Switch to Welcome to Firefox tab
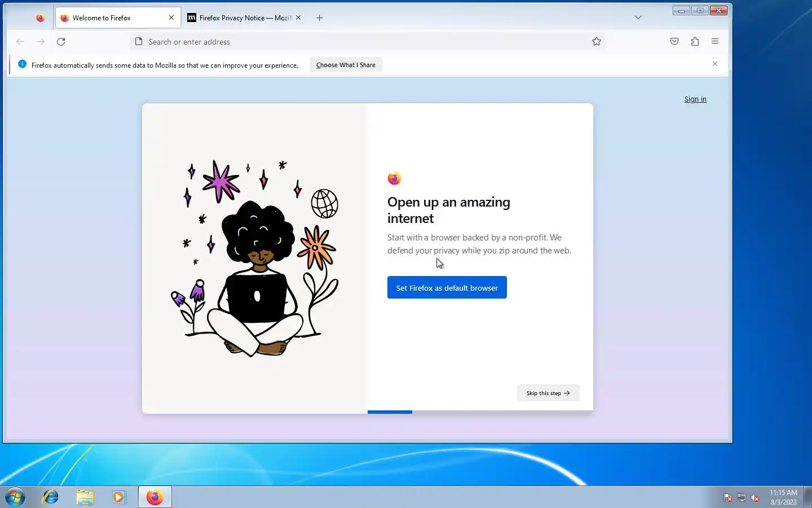The width and height of the screenshot is (812, 508). [118, 17]
